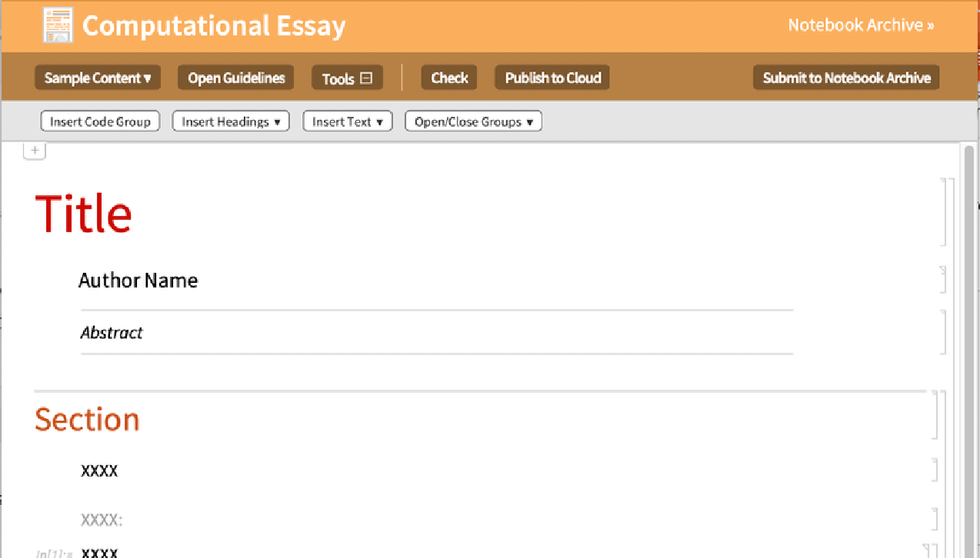Click the vertical scrollbar of the notebook
Image resolution: width=980 pixels, height=558 pixels.
coord(968,346)
